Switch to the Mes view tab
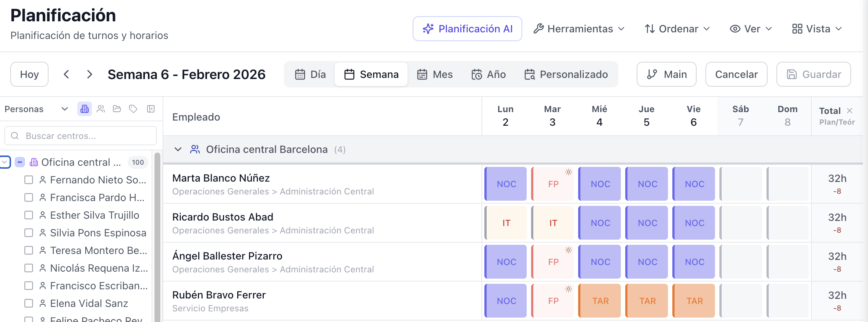The height and width of the screenshot is (322, 868). (435, 74)
